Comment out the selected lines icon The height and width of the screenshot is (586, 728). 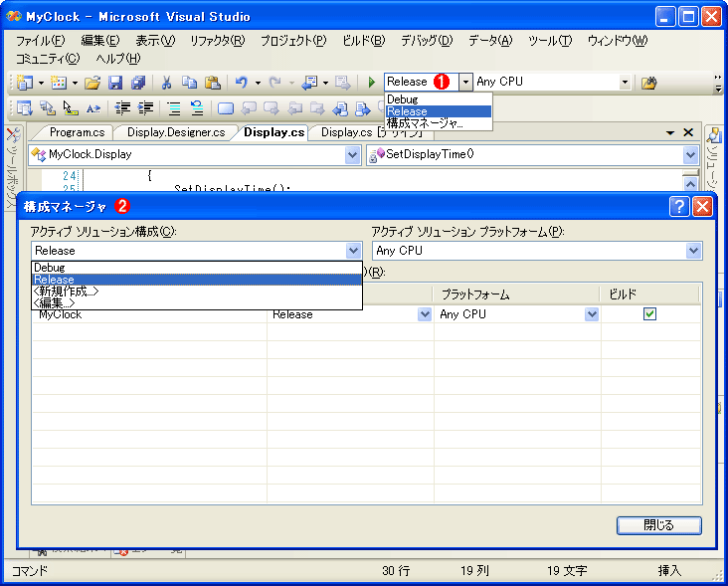click(x=174, y=108)
